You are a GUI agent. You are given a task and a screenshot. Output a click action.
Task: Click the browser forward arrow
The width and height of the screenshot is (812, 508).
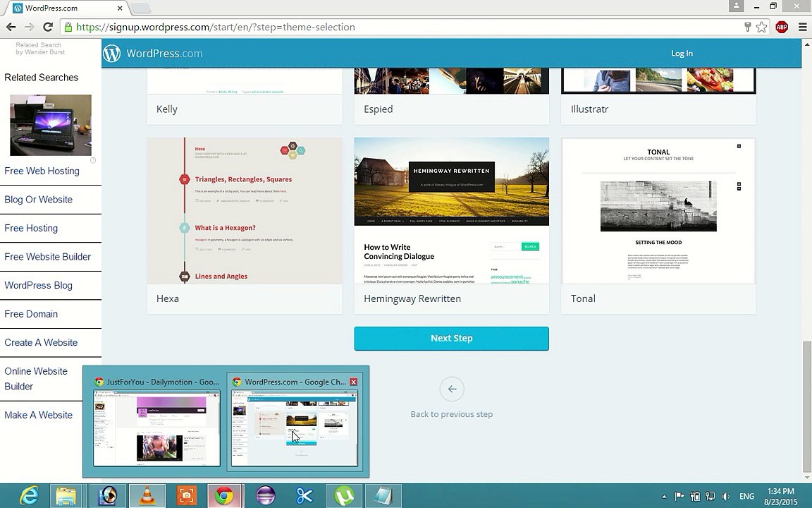[x=30, y=27]
